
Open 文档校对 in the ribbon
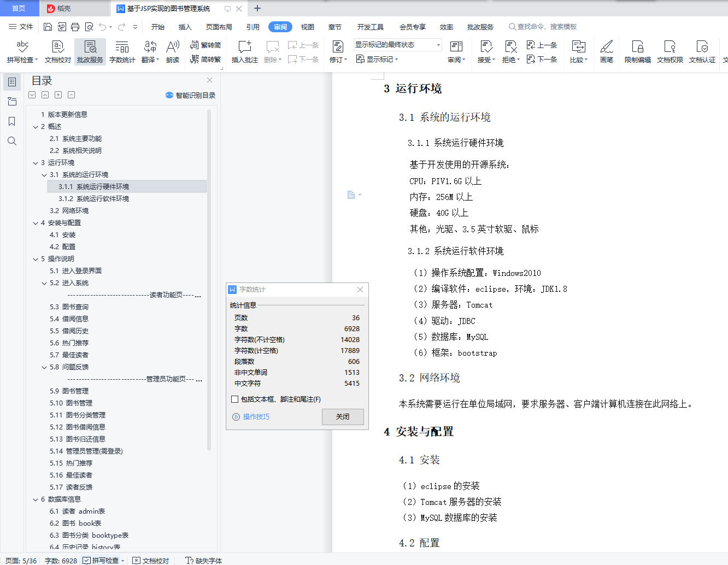[58, 52]
